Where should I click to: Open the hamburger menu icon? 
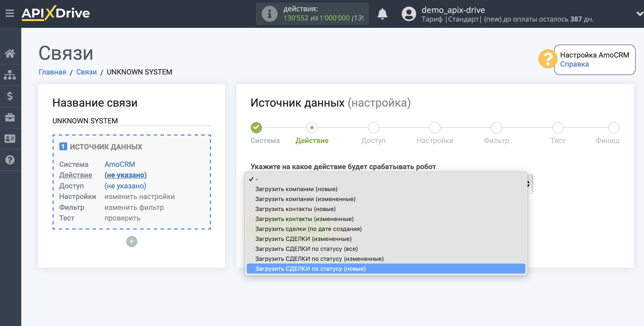point(10,13)
